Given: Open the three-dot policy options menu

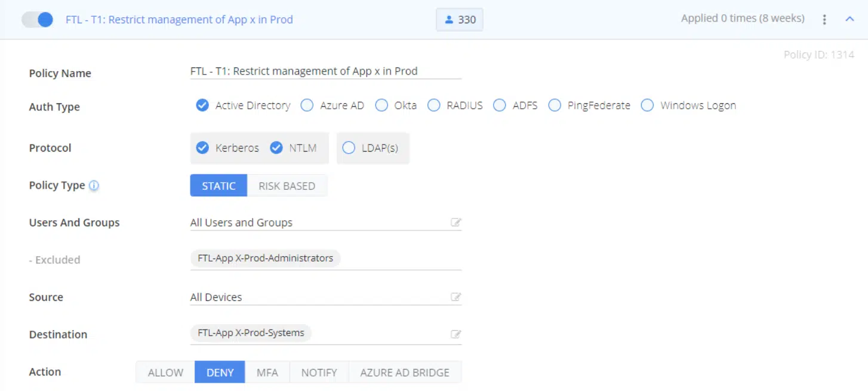Looking at the screenshot, I should tap(824, 19).
